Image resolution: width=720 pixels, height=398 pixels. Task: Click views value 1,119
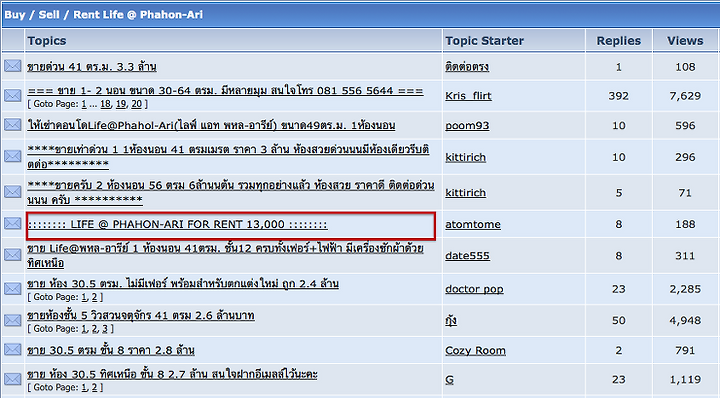(685, 380)
